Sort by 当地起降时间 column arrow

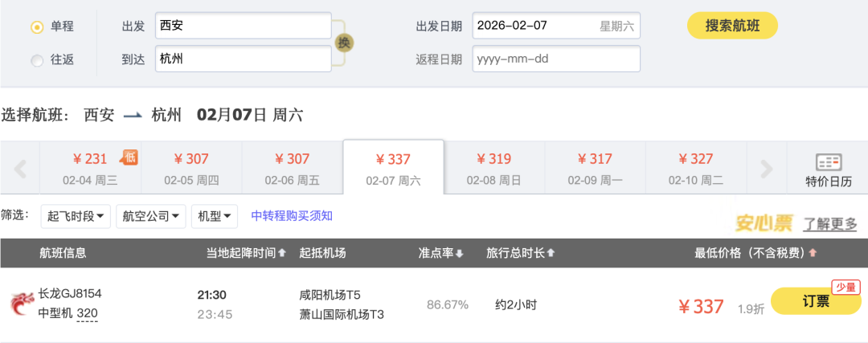[282, 253]
